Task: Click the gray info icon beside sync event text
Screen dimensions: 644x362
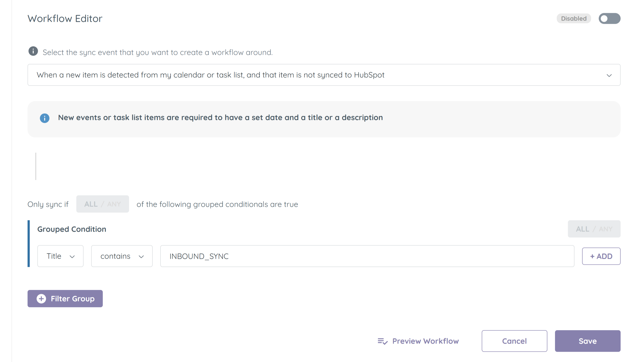Action: (33, 51)
